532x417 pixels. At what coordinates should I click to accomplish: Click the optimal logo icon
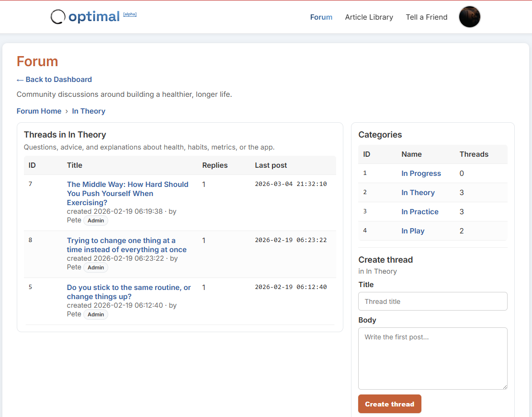57,17
